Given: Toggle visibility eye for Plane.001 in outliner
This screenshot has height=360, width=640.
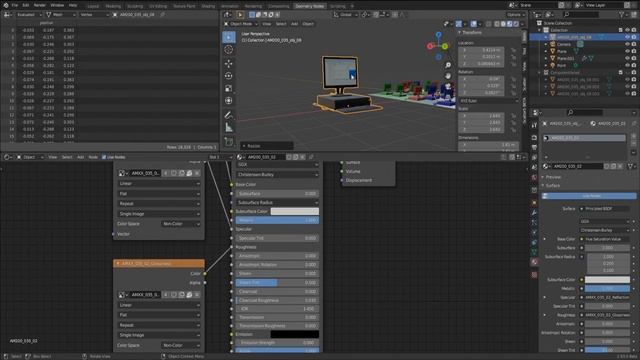Looking at the screenshot, I should click(627, 58).
